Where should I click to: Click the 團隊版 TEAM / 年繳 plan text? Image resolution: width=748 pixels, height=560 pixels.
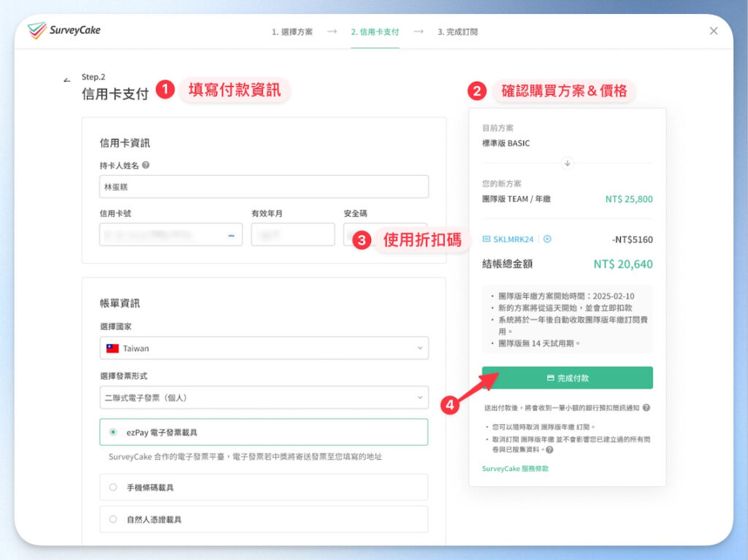(516, 199)
